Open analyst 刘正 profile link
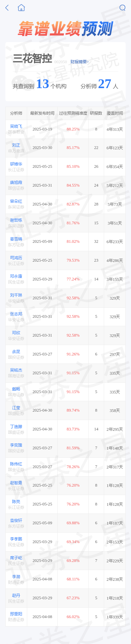 [x=16, y=145]
